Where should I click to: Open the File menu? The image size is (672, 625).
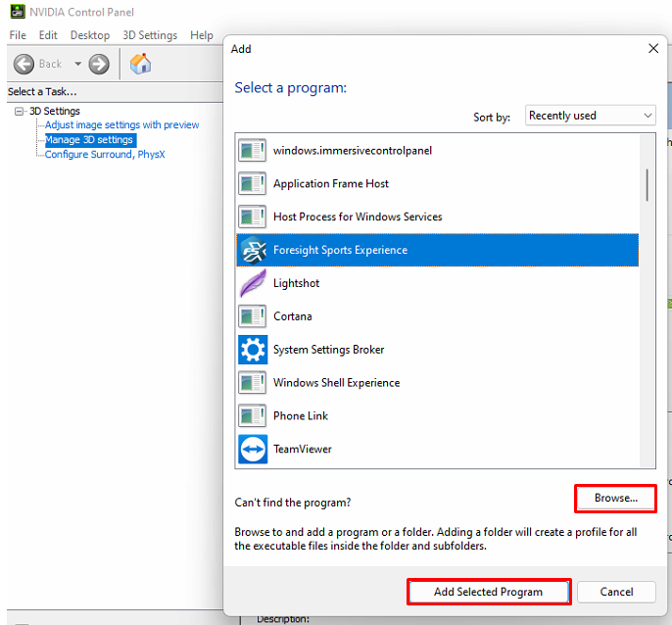pyautogui.click(x=18, y=35)
